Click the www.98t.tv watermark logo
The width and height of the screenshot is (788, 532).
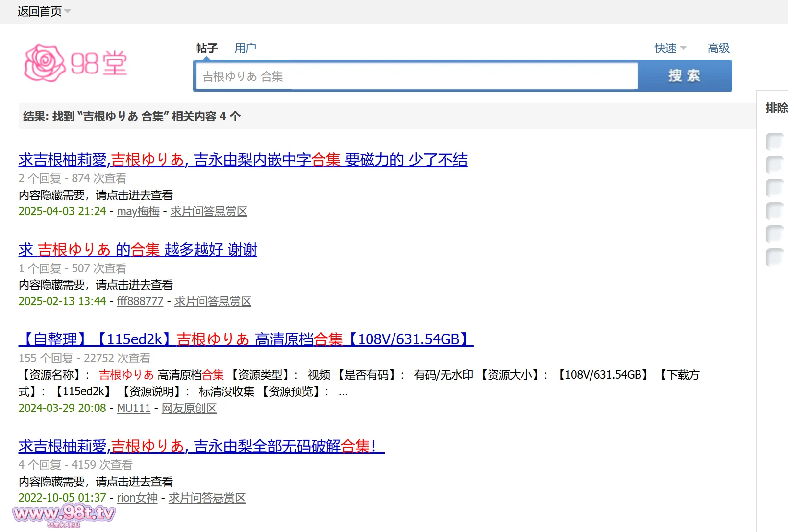pos(64,514)
